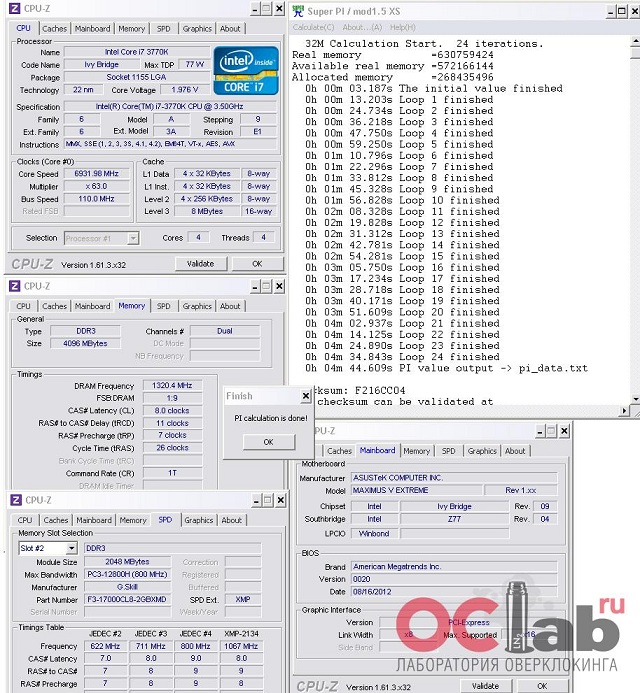Open Mainboard tab in top CPU-Z window

click(92, 29)
